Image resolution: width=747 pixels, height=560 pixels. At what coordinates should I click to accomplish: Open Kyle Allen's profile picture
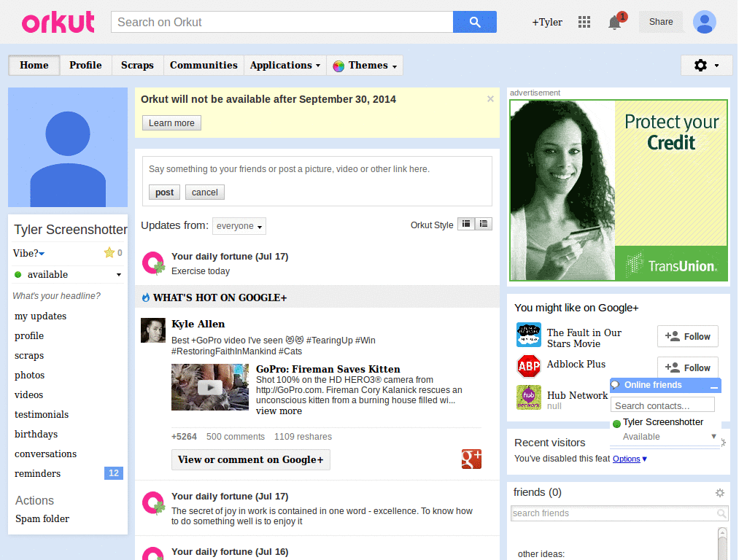tap(153, 330)
